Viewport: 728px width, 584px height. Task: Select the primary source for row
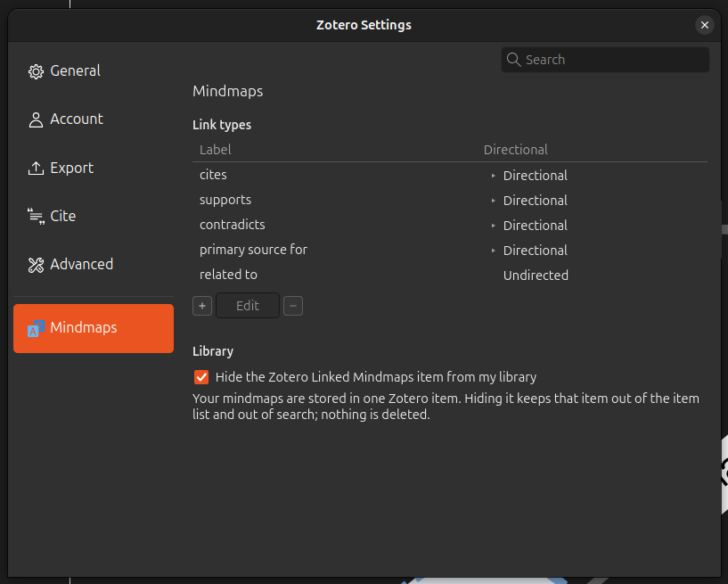449,251
